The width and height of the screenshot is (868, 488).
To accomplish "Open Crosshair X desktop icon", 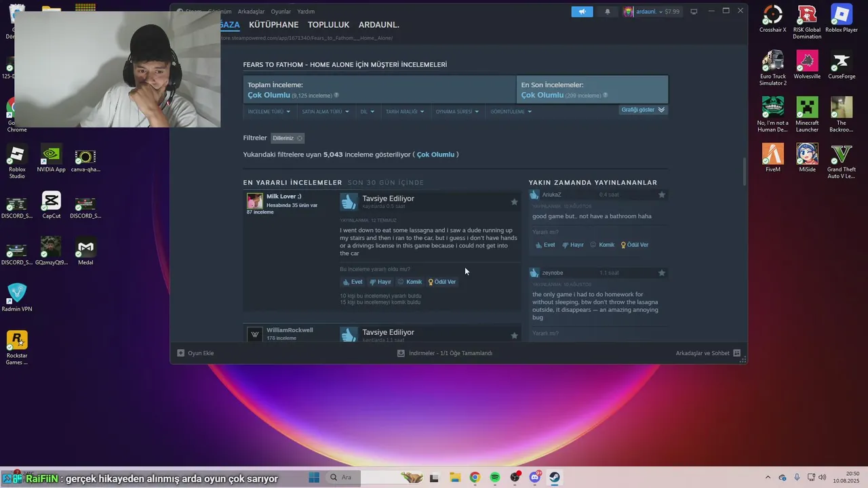I will coord(772,19).
